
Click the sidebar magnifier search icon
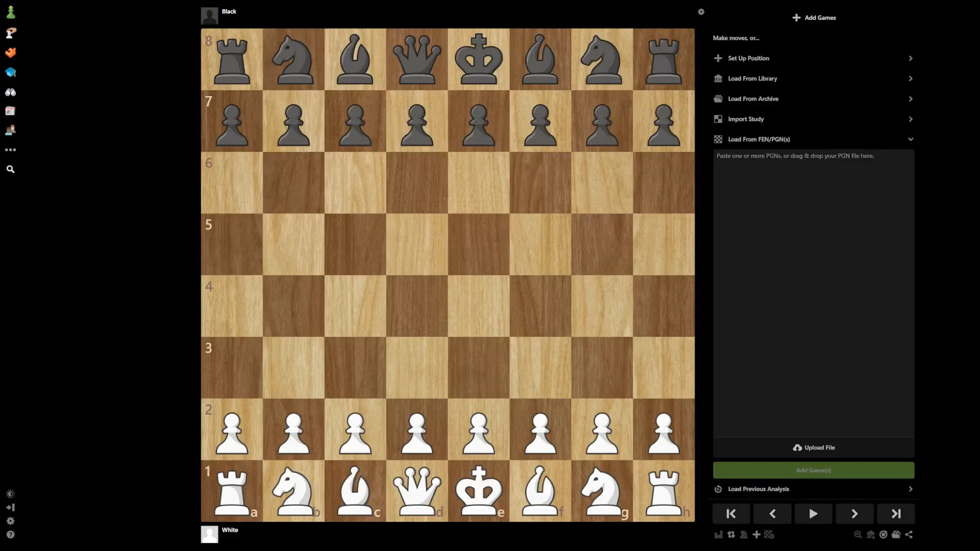[x=10, y=169]
